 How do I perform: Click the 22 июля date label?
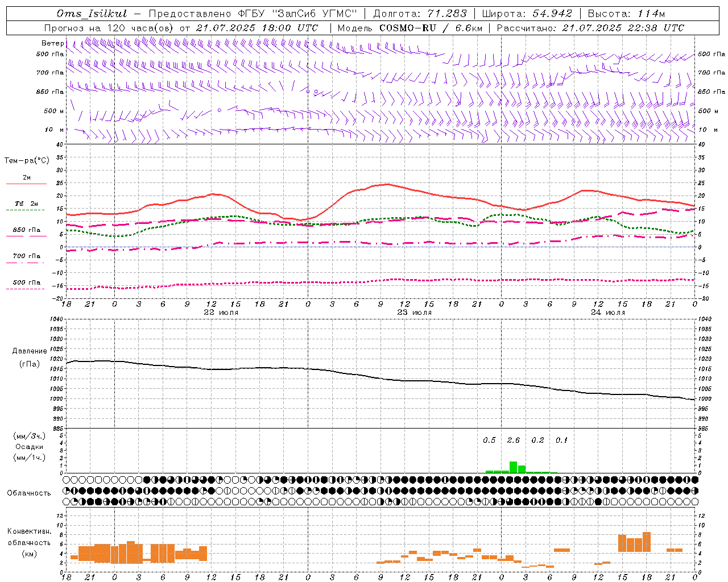pyautogui.click(x=221, y=313)
